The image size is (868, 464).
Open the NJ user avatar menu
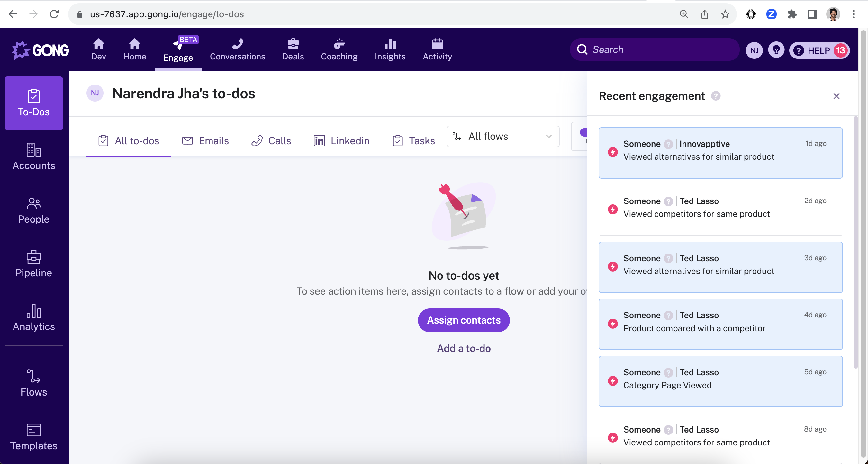(x=754, y=50)
